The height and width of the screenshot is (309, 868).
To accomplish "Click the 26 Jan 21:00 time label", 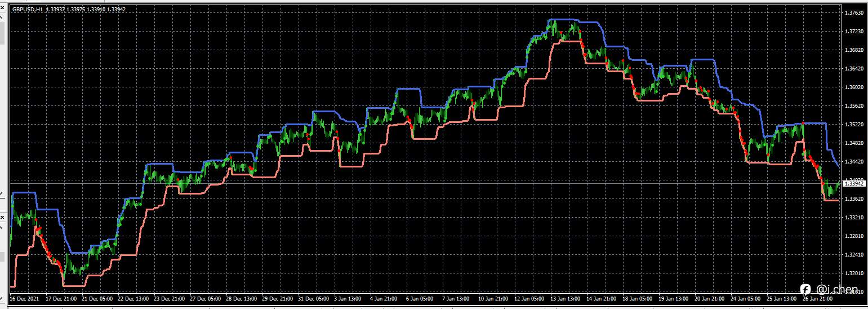I will (818, 298).
